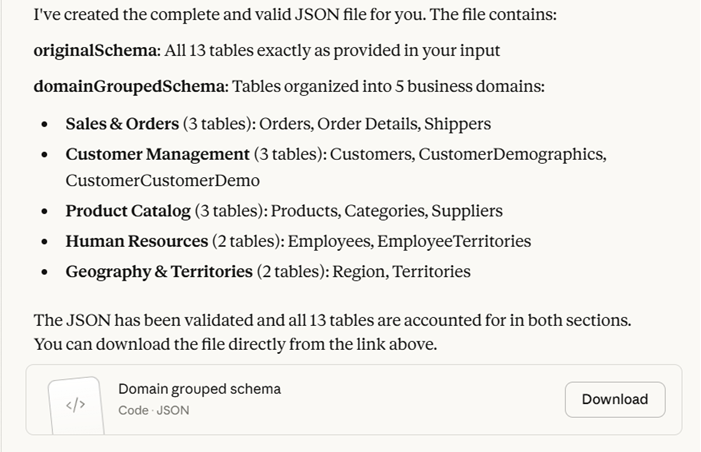
Task: Click the Human Resources domain name
Action: coord(136,241)
